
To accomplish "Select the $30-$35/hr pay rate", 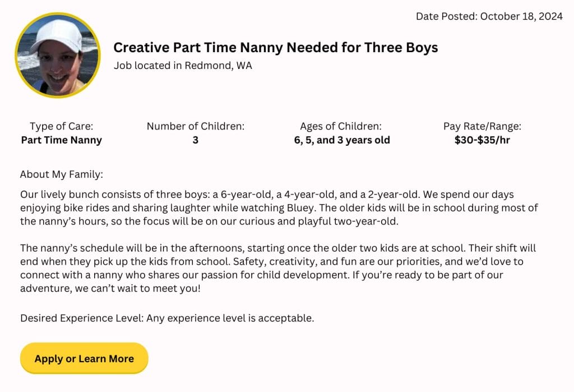I will pos(483,140).
